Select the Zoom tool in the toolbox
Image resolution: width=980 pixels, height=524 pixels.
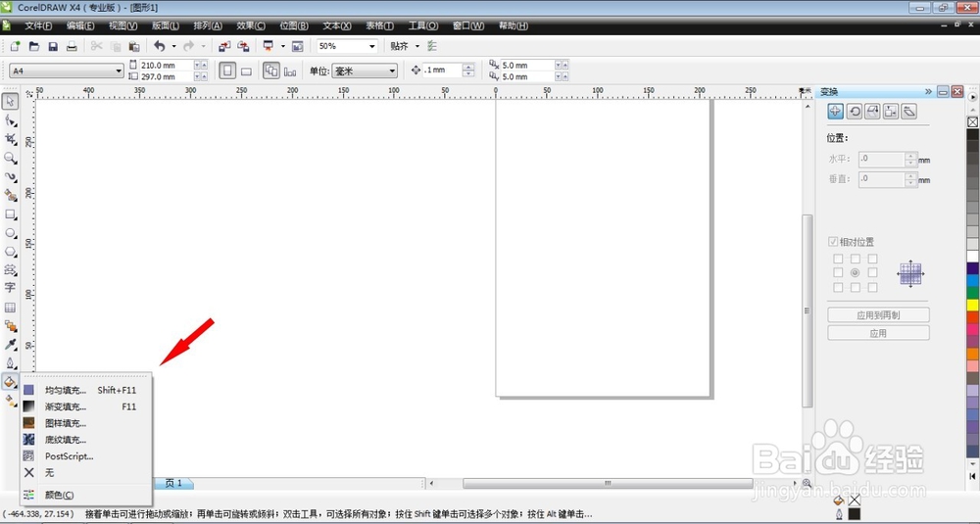point(11,158)
